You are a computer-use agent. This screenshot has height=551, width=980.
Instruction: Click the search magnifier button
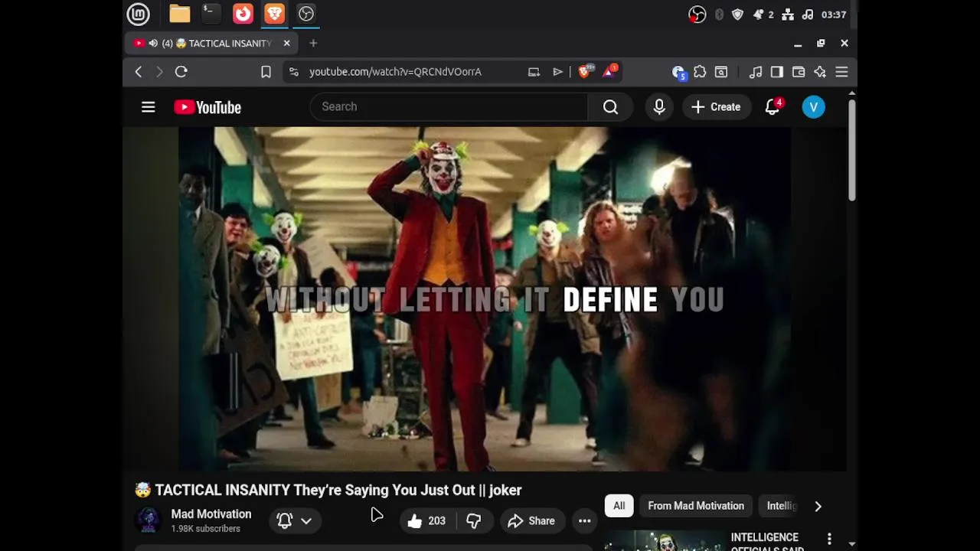(610, 107)
